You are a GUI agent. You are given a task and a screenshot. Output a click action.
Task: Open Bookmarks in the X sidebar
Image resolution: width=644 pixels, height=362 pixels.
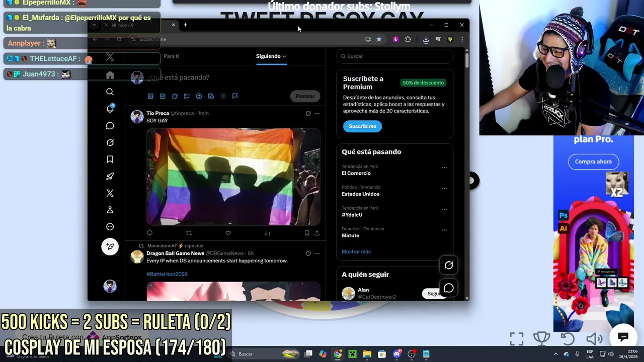click(110, 159)
